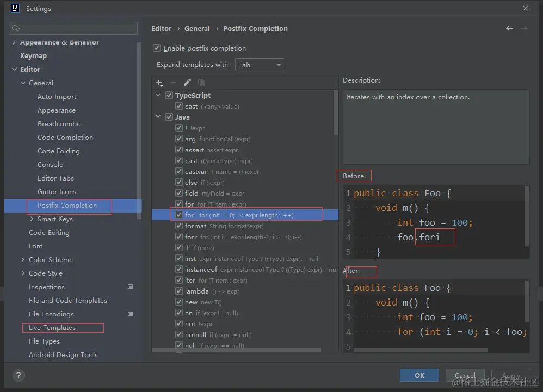Toggle Enable postfix completion checkbox
543x392 pixels.
(x=157, y=48)
